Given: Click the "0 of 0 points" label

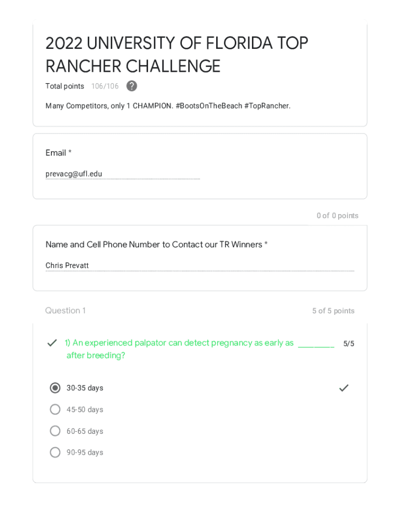Looking at the screenshot, I should click(337, 216).
